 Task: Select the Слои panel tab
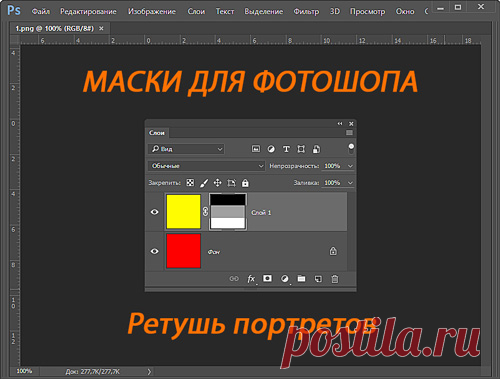(x=157, y=133)
